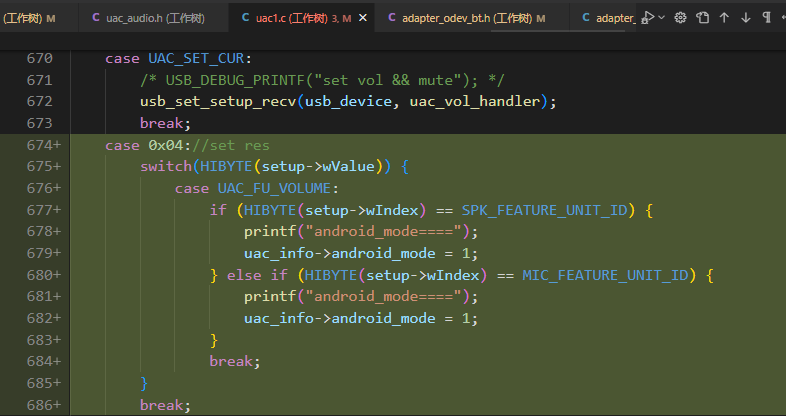Go to the previous change arrow
Viewport: 786px width, 416px height.
point(724,18)
